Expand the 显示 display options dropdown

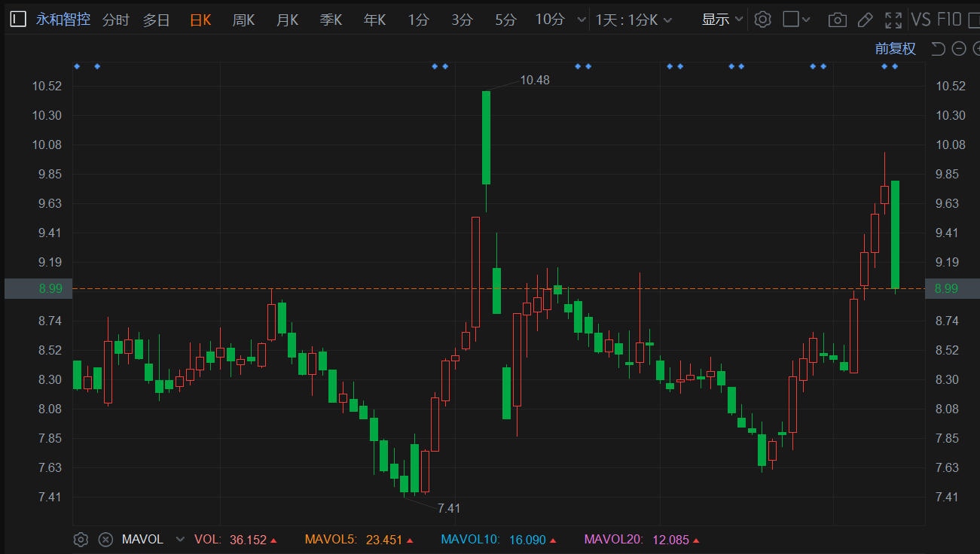click(722, 20)
